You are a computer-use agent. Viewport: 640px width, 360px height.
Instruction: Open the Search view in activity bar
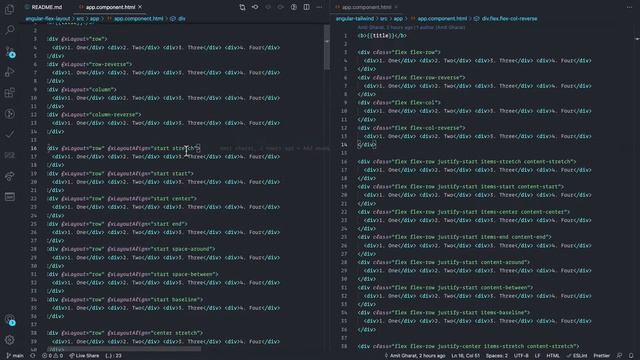point(10,30)
